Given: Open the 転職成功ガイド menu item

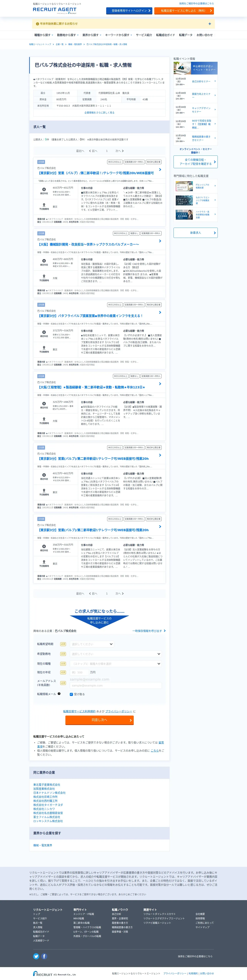Looking at the screenshot, I should coord(166,35).
